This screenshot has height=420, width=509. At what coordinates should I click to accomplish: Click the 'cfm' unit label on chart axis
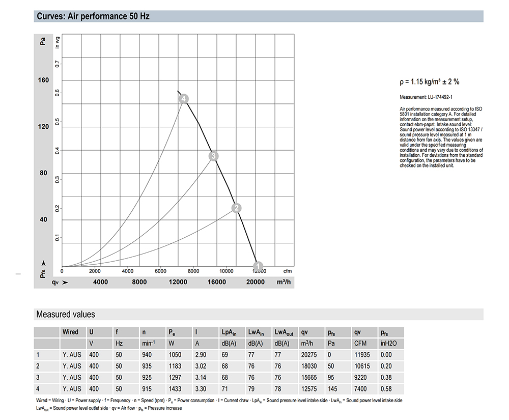(x=287, y=271)
